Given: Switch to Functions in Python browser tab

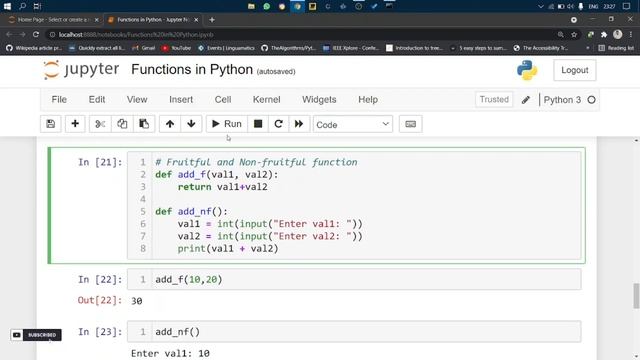Looking at the screenshot, I should click(153, 20).
